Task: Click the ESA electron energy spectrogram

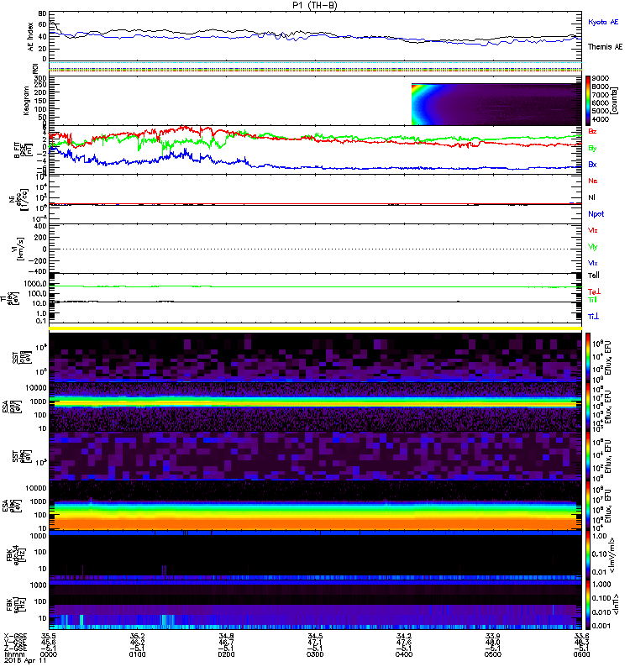Action: [316, 505]
